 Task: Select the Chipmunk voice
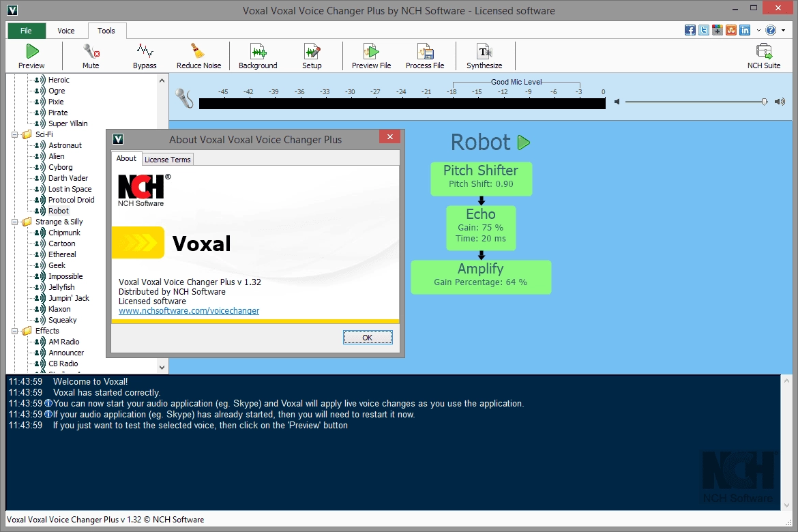click(x=64, y=233)
